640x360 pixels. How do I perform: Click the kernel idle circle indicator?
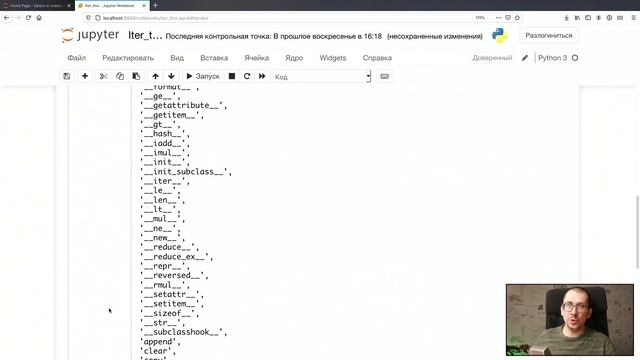coord(575,58)
